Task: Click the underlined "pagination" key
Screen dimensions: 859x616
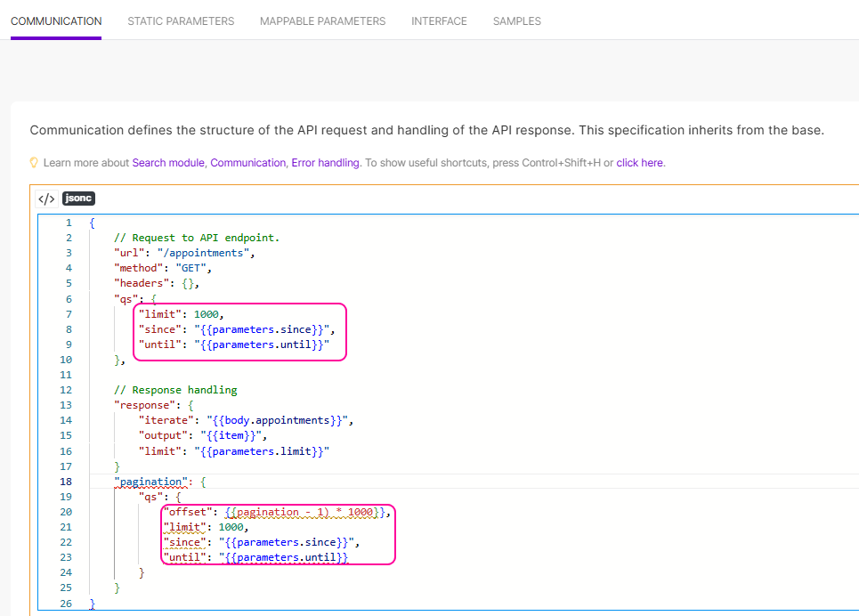Action: [x=151, y=482]
